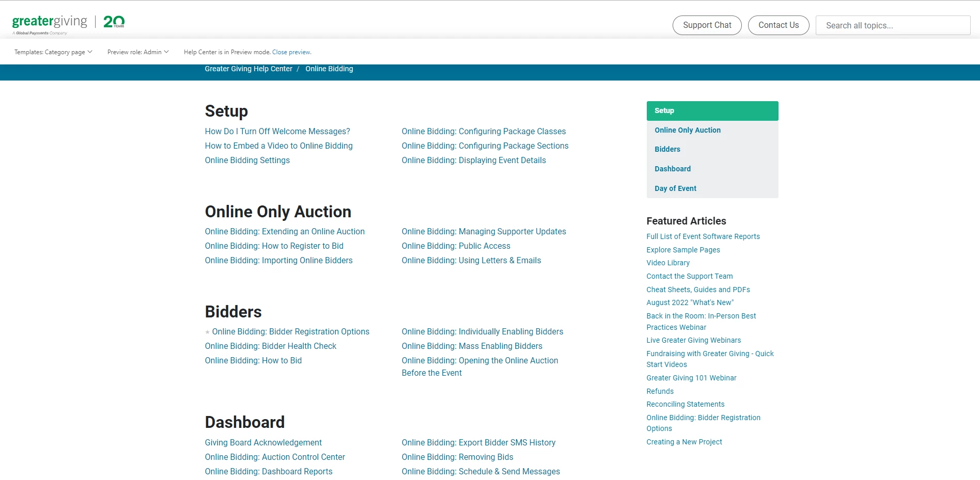980x480 pixels.
Task: Click the Close preview link
Action: coord(291,52)
